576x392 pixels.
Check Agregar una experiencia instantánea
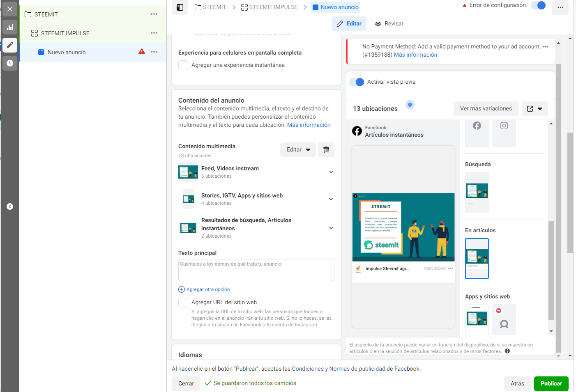(183, 65)
